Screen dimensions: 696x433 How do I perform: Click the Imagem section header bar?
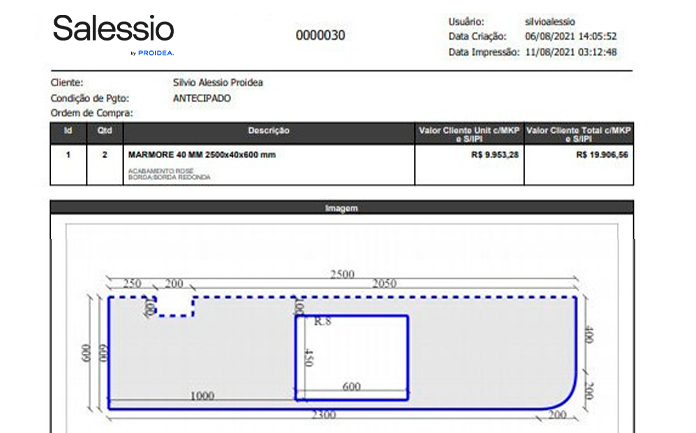pyautogui.click(x=341, y=208)
